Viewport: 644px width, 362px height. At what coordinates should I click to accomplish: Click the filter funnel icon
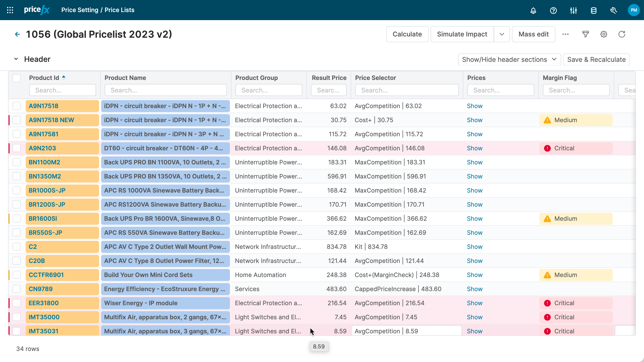point(585,34)
